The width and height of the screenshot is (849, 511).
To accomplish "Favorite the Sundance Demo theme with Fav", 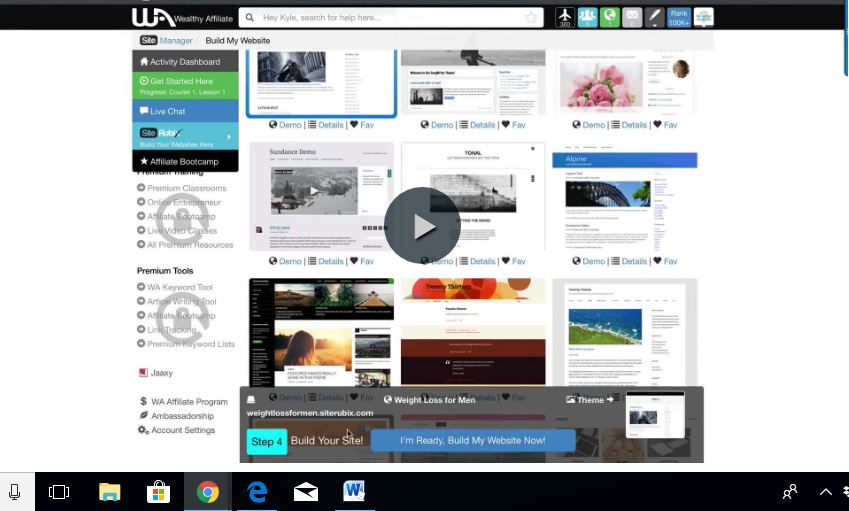I will (x=362, y=261).
